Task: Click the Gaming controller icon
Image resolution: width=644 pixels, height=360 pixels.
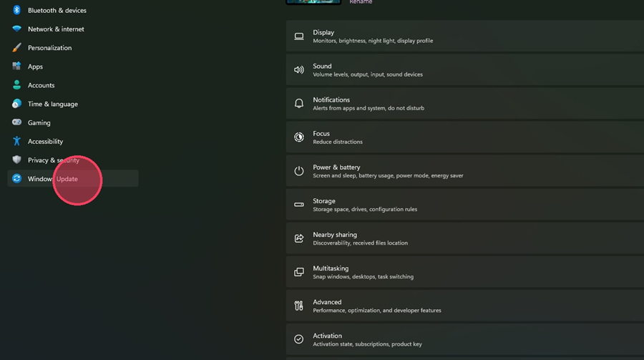Action: point(16,122)
